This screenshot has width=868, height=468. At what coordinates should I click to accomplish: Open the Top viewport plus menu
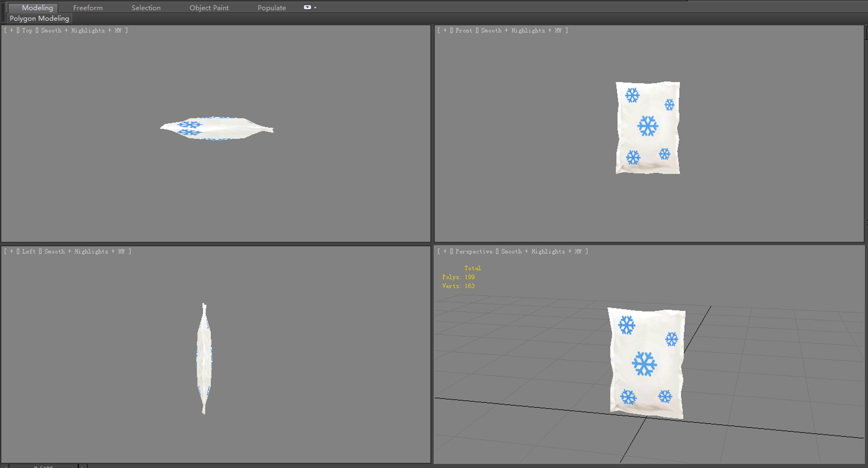coord(12,30)
